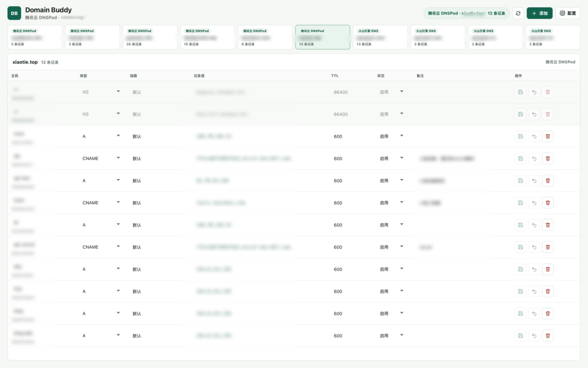Expand the type dropdown of the first CNAME row
The image size is (588, 368).
[101, 158]
